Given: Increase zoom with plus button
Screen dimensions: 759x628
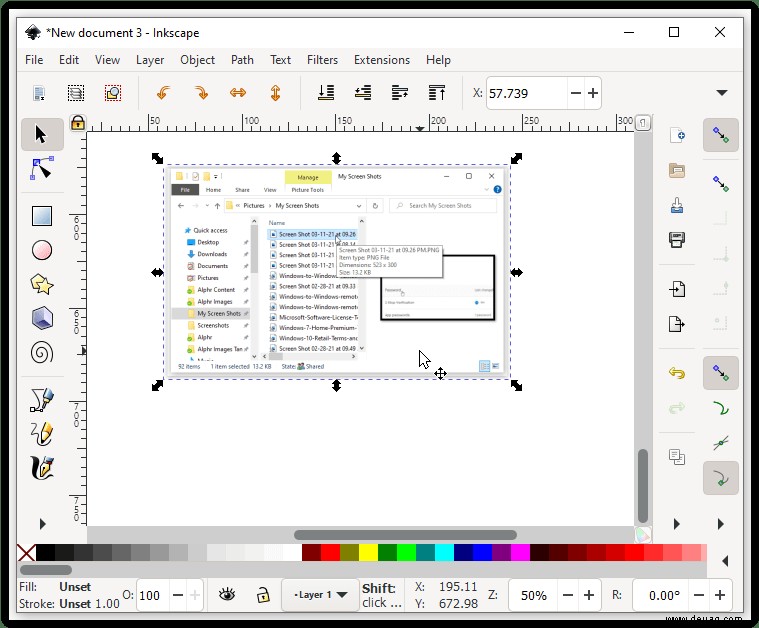Looking at the screenshot, I should click(589, 595).
